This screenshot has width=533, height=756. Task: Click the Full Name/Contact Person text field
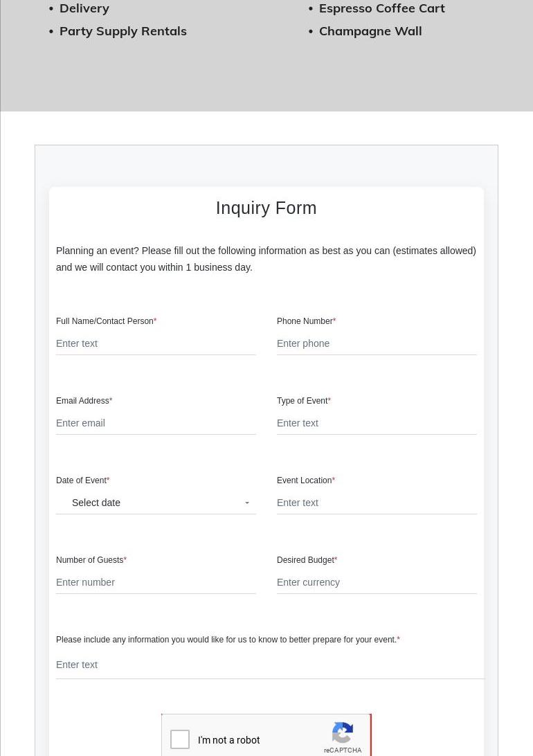tap(156, 343)
